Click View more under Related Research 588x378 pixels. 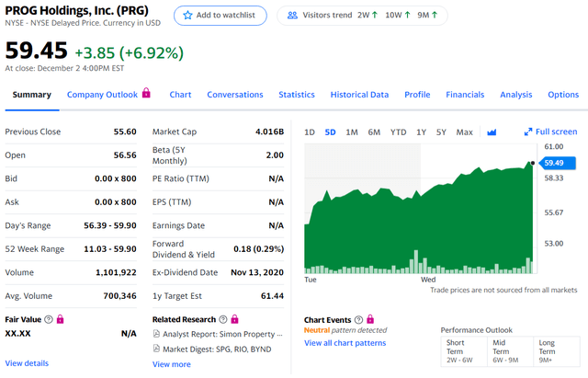point(172,364)
